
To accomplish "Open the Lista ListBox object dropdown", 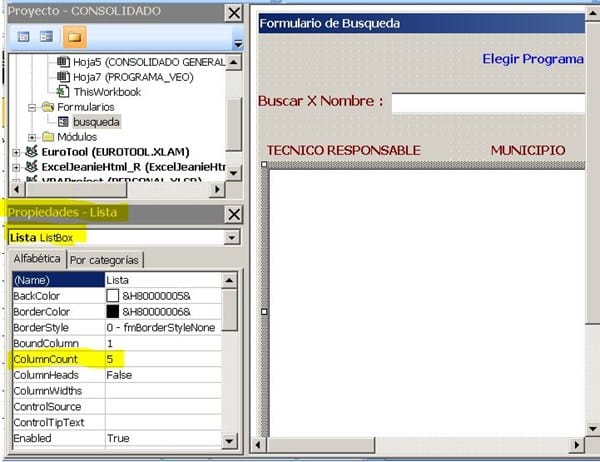I will 232,237.
